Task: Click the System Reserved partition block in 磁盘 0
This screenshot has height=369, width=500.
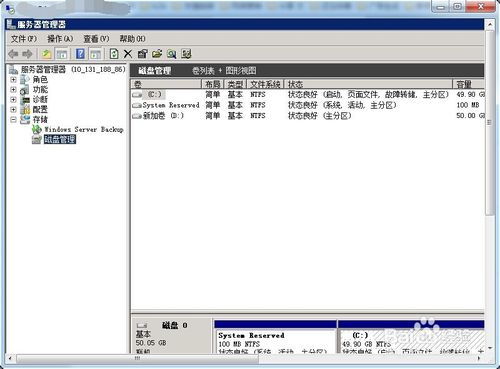Action: [275, 337]
